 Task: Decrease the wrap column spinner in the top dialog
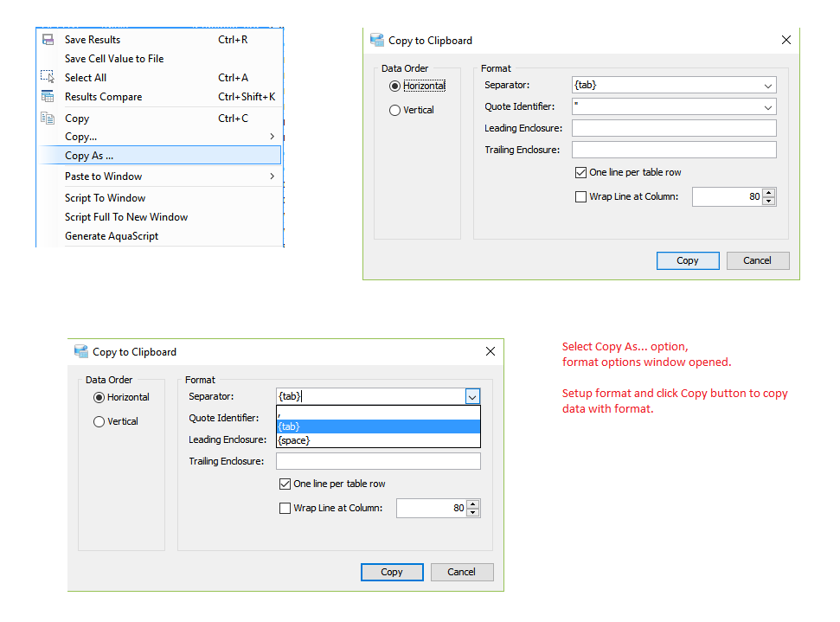[x=769, y=201]
